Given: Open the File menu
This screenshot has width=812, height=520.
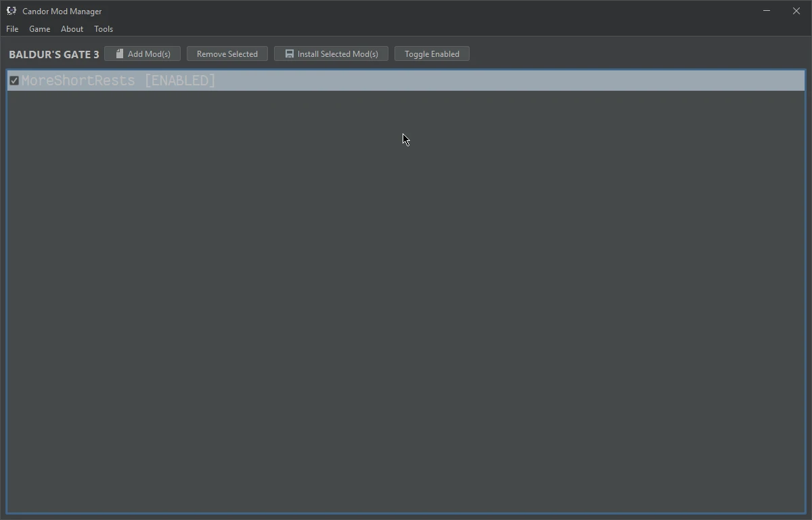Looking at the screenshot, I should (12, 29).
